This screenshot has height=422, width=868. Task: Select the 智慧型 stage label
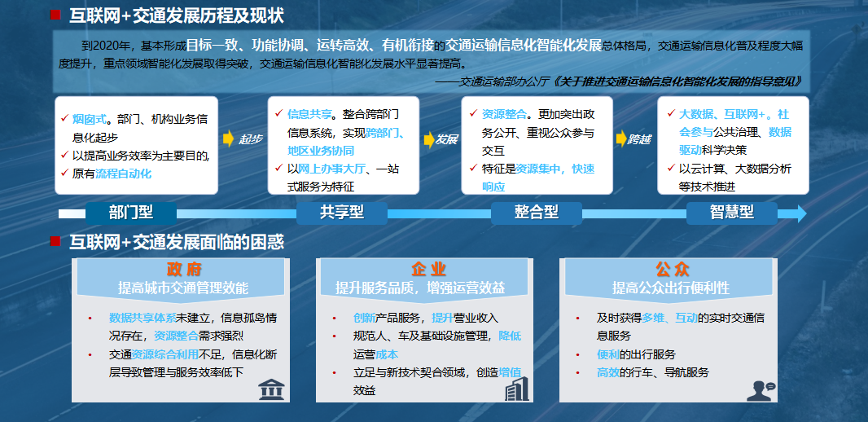tap(732, 213)
